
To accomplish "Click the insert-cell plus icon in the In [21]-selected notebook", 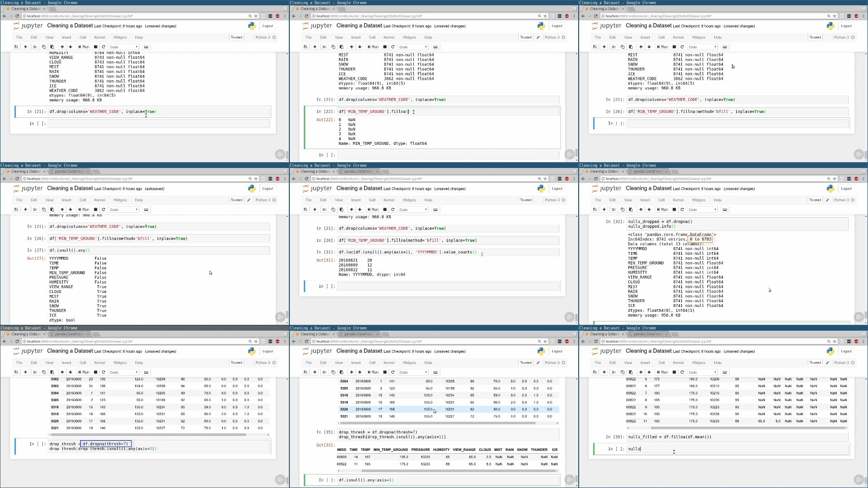I will pos(26,47).
